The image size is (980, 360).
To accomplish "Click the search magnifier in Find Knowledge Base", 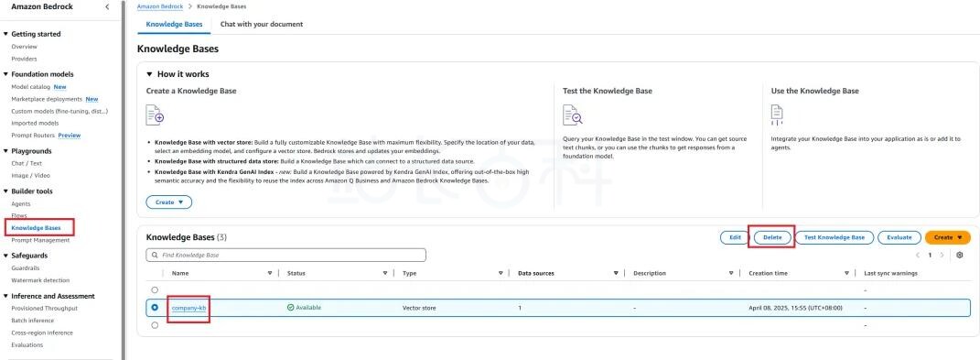I will [x=155, y=256].
